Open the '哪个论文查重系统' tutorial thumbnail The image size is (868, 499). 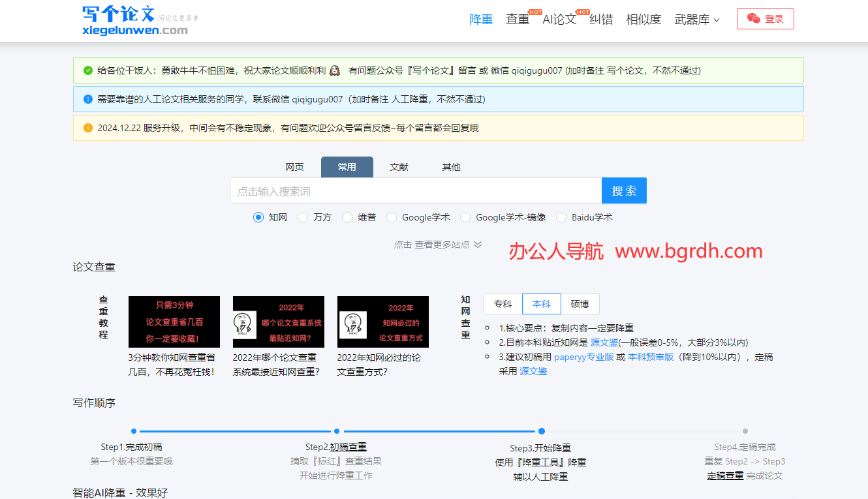tap(278, 322)
